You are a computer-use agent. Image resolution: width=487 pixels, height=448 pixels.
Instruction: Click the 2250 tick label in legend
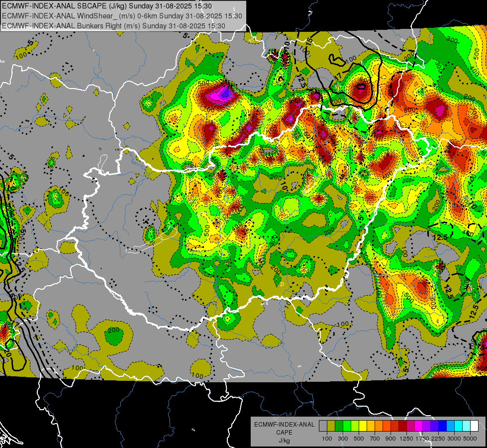coord(439,439)
